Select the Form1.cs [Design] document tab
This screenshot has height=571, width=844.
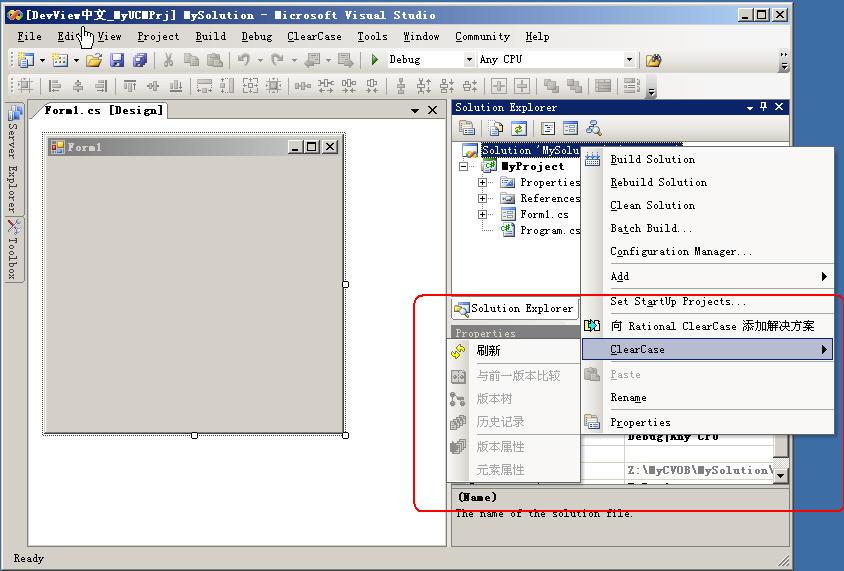(103, 110)
